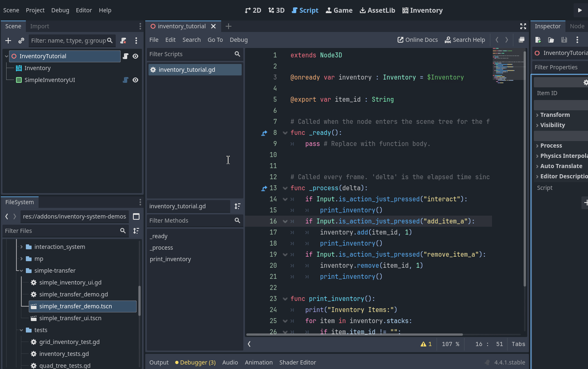Screen dimensions: 588x369
Task: Open the Project menu
Action: click(35, 10)
